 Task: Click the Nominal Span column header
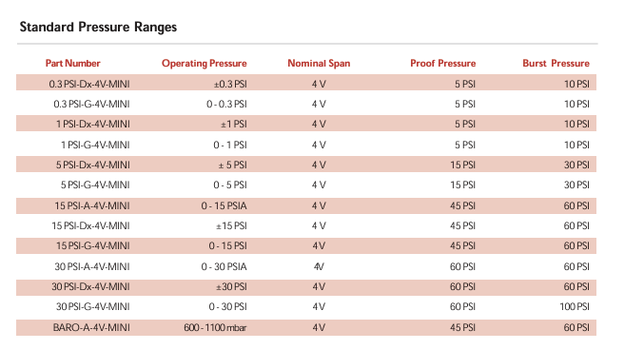tap(319, 64)
